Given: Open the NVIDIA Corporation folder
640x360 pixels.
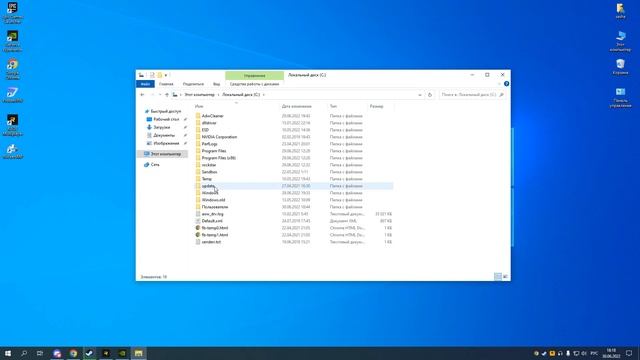Looking at the screenshot, I should coord(219,137).
